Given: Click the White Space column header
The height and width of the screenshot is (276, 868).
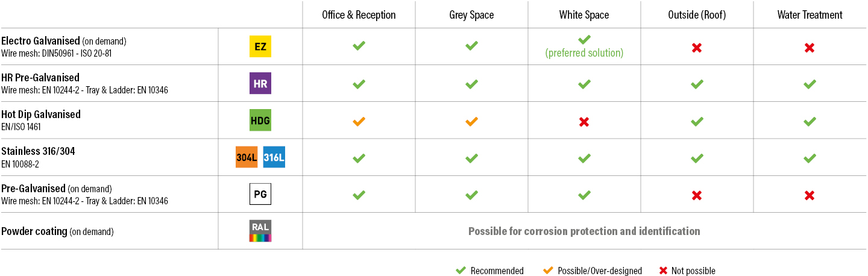Looking at the screenshot, I should [x=584, y=15].
